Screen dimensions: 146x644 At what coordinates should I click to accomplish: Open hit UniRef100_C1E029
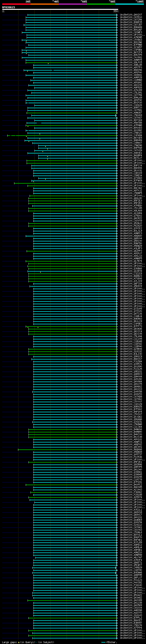coord(131,404)
